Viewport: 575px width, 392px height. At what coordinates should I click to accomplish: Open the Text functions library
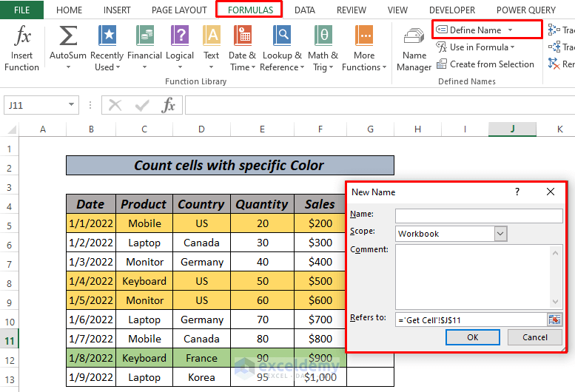tap(212, 36)
